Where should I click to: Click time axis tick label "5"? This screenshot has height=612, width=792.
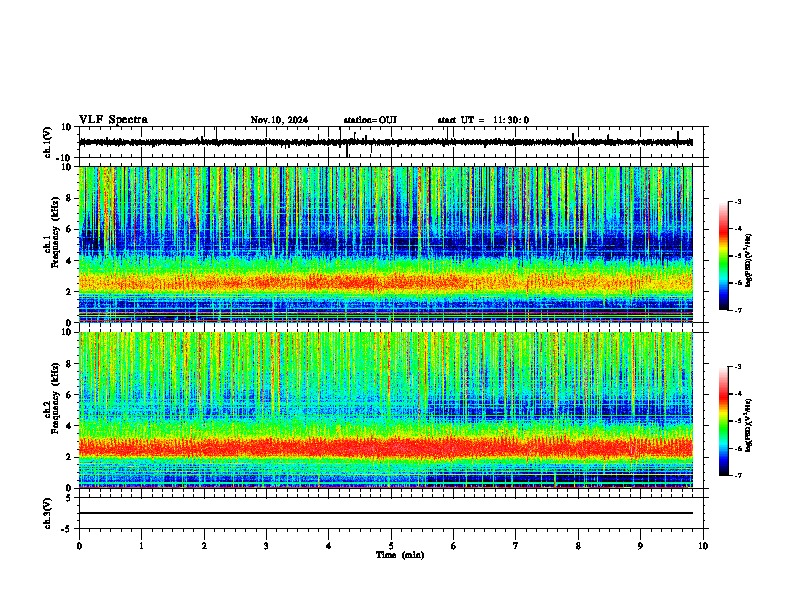pos(391,546)
